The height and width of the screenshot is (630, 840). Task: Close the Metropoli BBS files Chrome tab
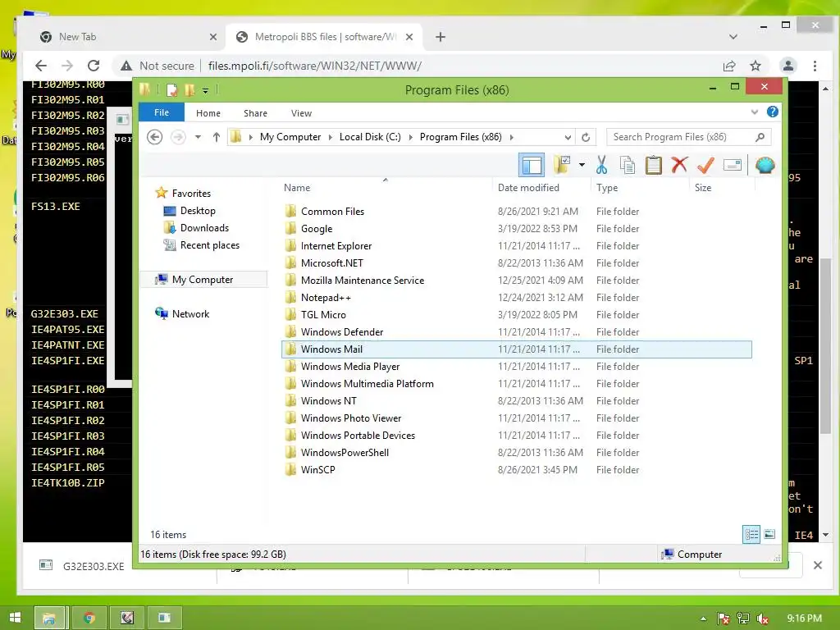click(409, 37)
